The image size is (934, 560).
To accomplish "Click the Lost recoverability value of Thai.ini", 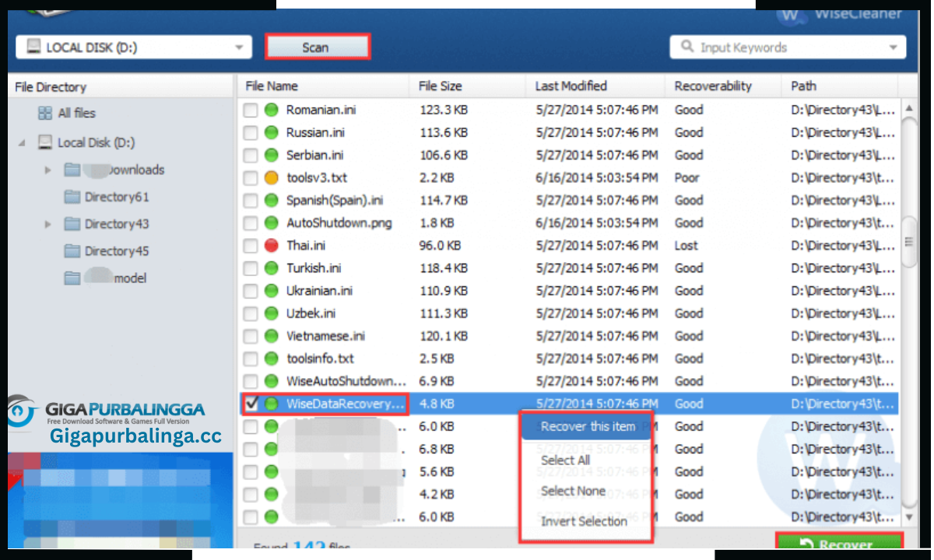I will [686, 246].
